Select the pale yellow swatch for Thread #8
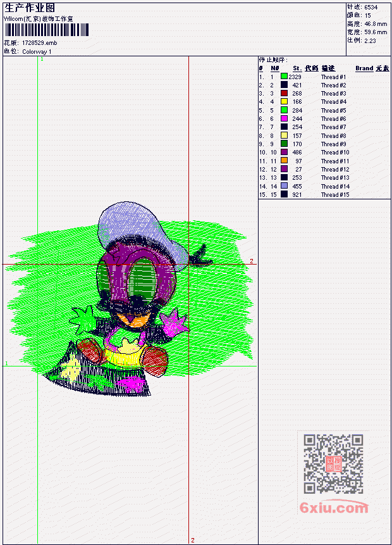The width and height of the screenshot is (392, 545). point(284,135)
